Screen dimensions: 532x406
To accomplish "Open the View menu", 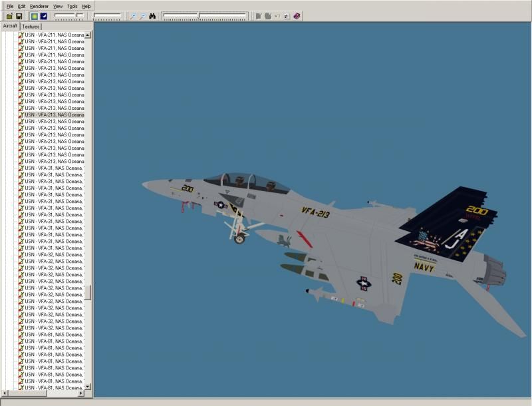I will point(58,6).
